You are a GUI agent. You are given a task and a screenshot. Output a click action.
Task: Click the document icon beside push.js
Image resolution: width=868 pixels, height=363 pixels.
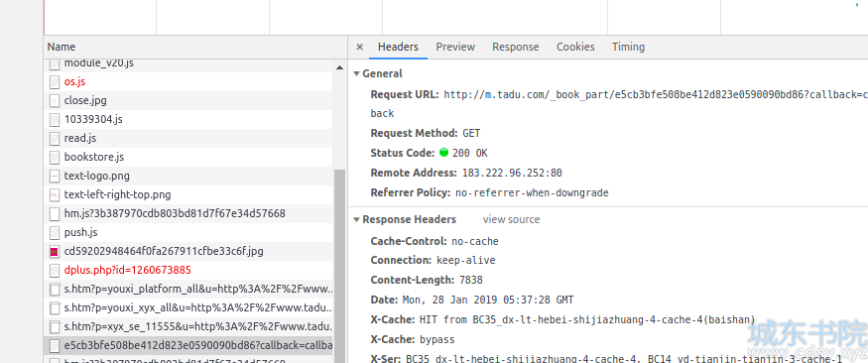tap(55, 232)
